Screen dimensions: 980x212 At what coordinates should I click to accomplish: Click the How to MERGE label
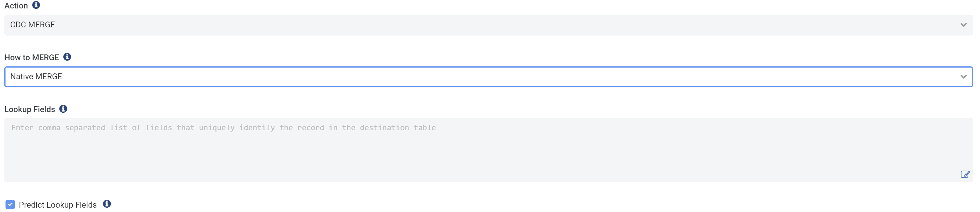click(32, 58)
